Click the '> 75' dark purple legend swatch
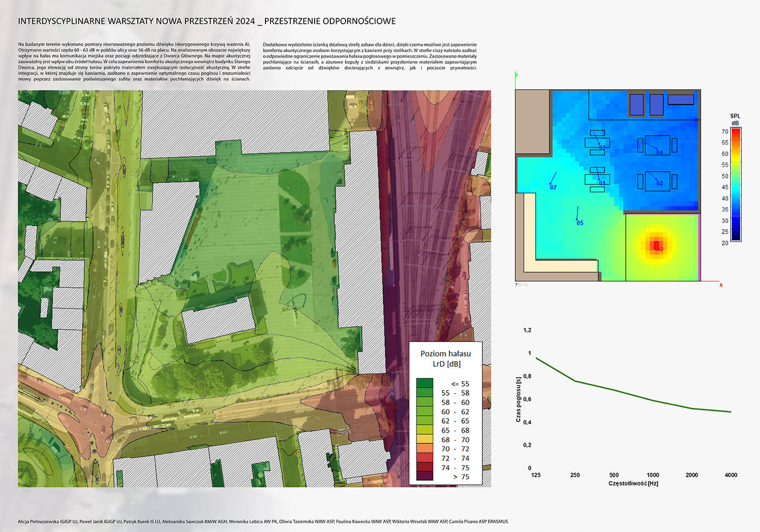Image resolution: width=760 pixels, height=532 pixels. 425,476
